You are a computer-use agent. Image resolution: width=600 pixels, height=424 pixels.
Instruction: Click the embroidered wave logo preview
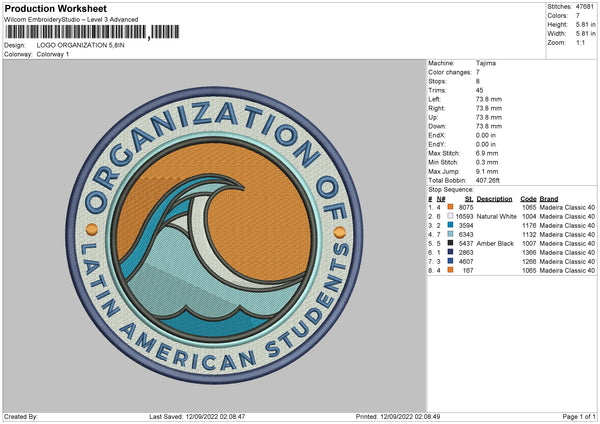pos(214,235)
